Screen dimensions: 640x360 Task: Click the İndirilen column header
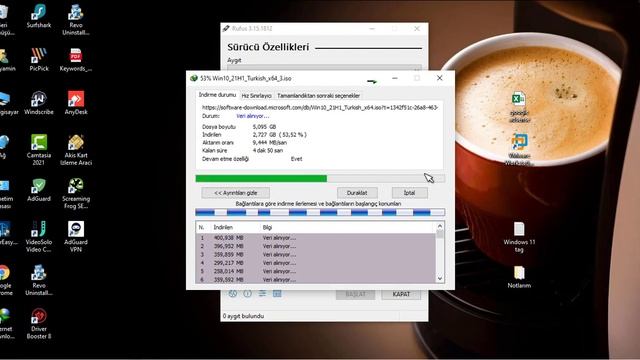223,227
